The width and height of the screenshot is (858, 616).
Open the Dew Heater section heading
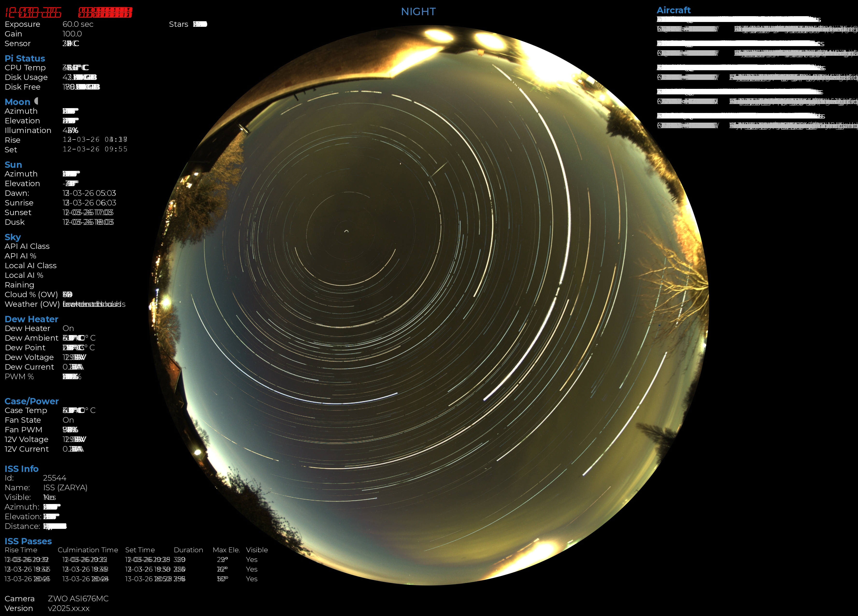pyautogui.click(x=31, y=319)
